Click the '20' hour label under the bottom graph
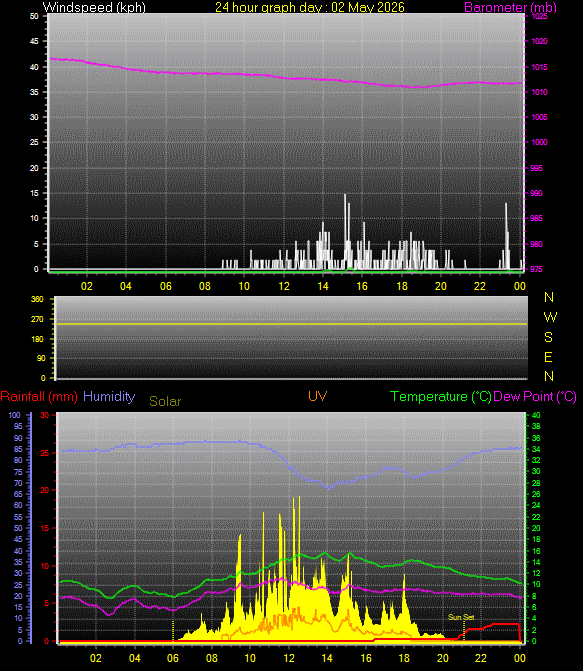The image size is (583, 671). coord(443,658)
